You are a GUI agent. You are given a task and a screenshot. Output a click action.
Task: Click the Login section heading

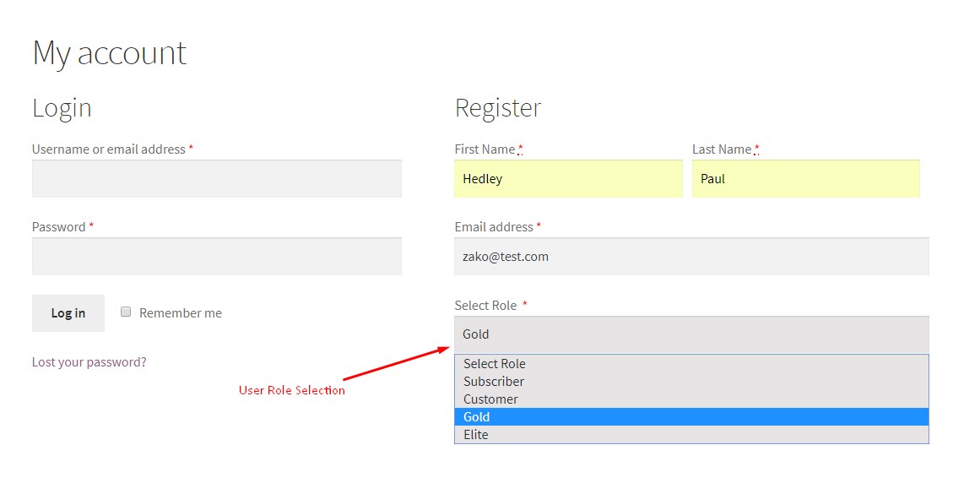[x=62, y=107]
